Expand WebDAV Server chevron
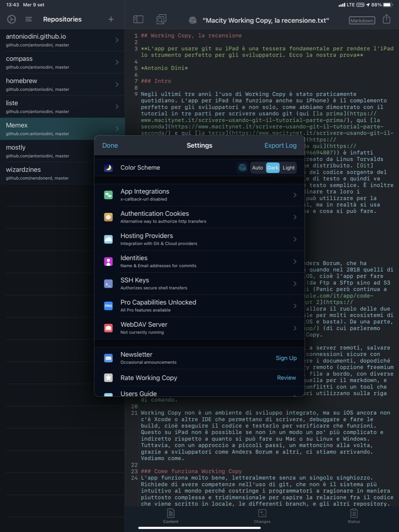Viewport: 399px width, 532px height. pos(295,328)
